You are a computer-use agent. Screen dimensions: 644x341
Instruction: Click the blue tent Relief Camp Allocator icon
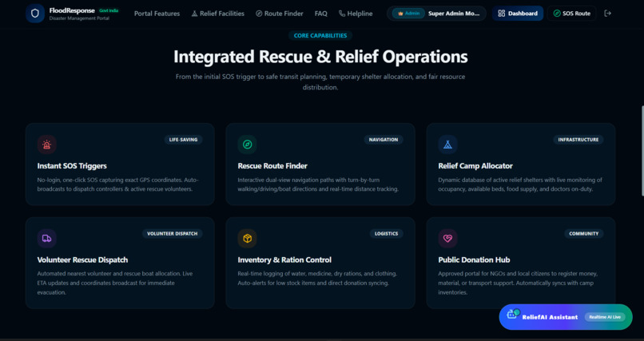click(447, 145)
